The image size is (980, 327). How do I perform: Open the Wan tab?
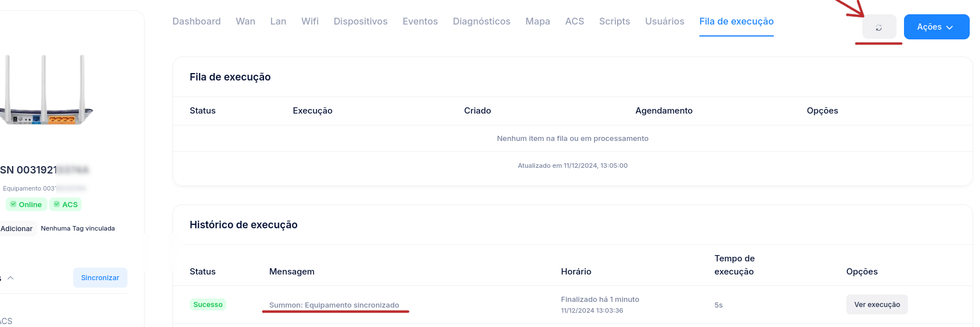[245, 21]
